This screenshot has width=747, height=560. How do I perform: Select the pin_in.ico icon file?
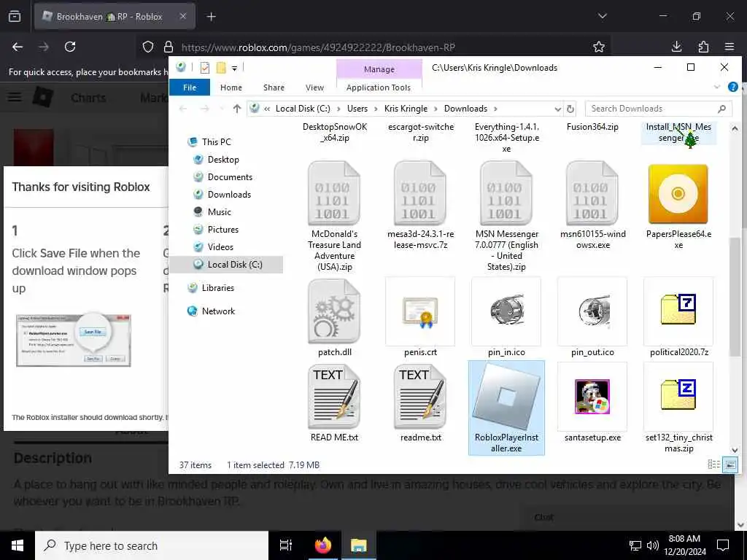[x=506, y=317]
